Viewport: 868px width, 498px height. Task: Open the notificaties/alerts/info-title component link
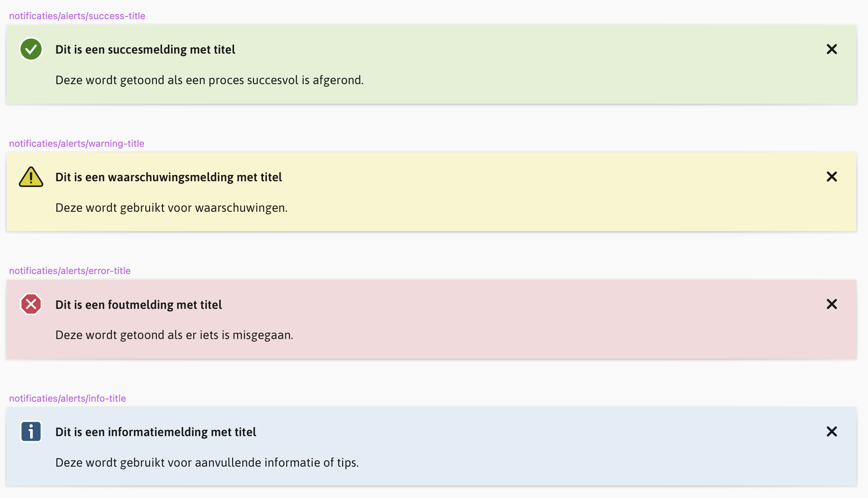click(67, 398)
